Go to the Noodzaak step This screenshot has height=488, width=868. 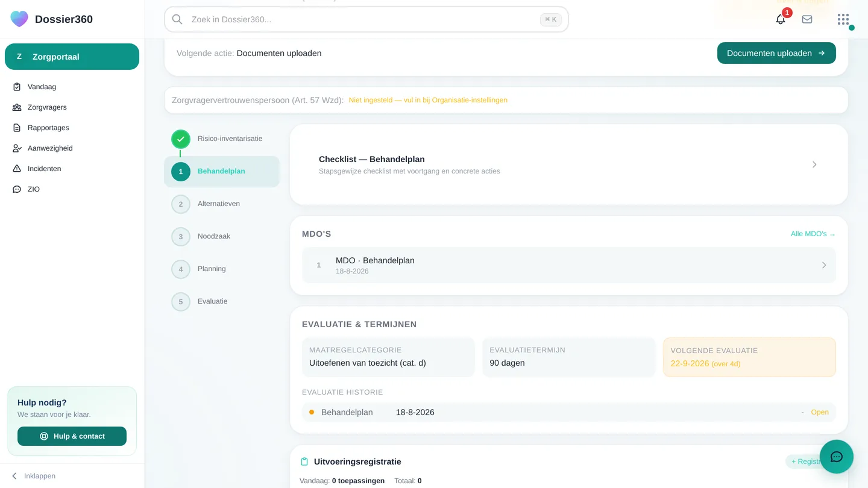pos(222,236)
